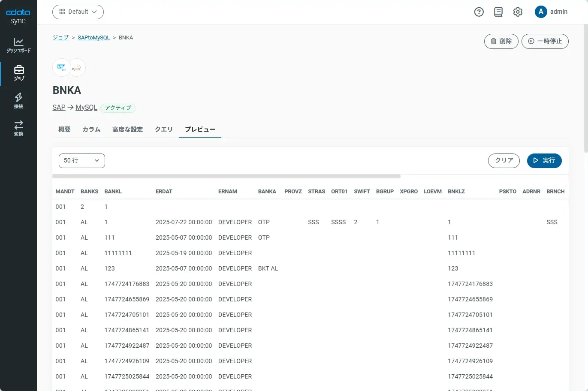Open the help icon in the top bar
This screenshot has height=391, width=588.
click(x=479, y=12)
